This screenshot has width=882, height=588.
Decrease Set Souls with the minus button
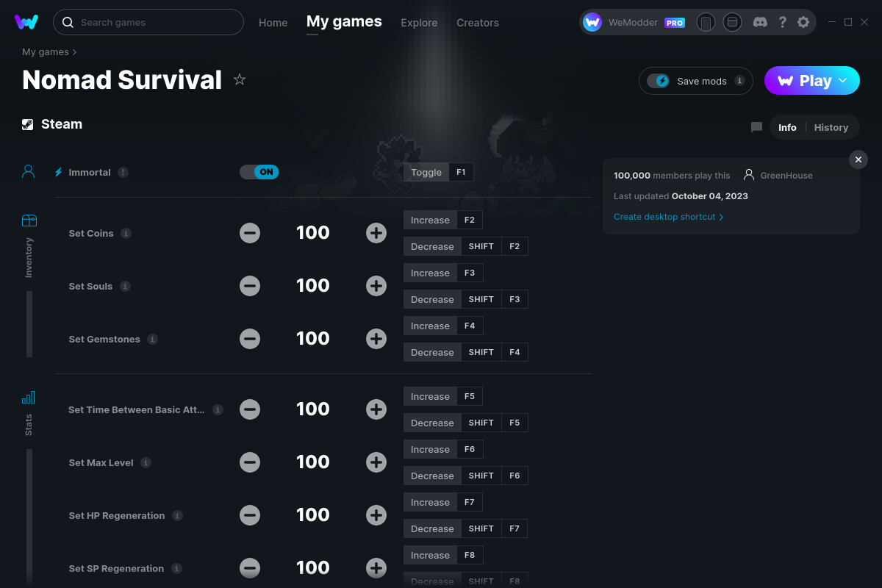pos(250,286)
